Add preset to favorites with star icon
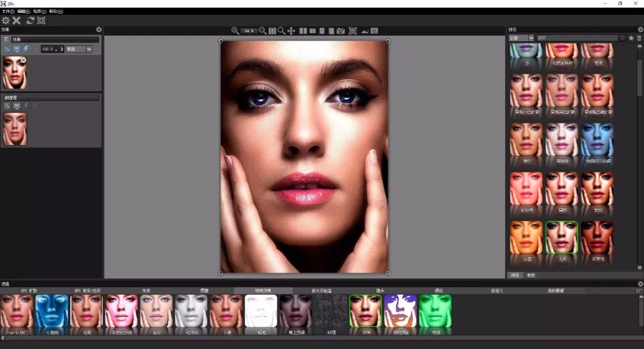Viewport: 644px width, 349px height. click(x=631, y=38)
